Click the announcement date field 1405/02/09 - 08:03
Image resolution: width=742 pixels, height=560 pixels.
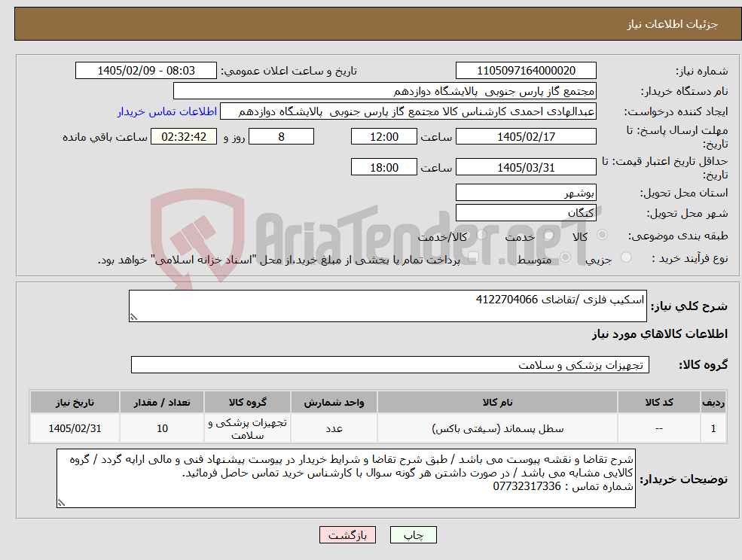click(x=145, y=71)
